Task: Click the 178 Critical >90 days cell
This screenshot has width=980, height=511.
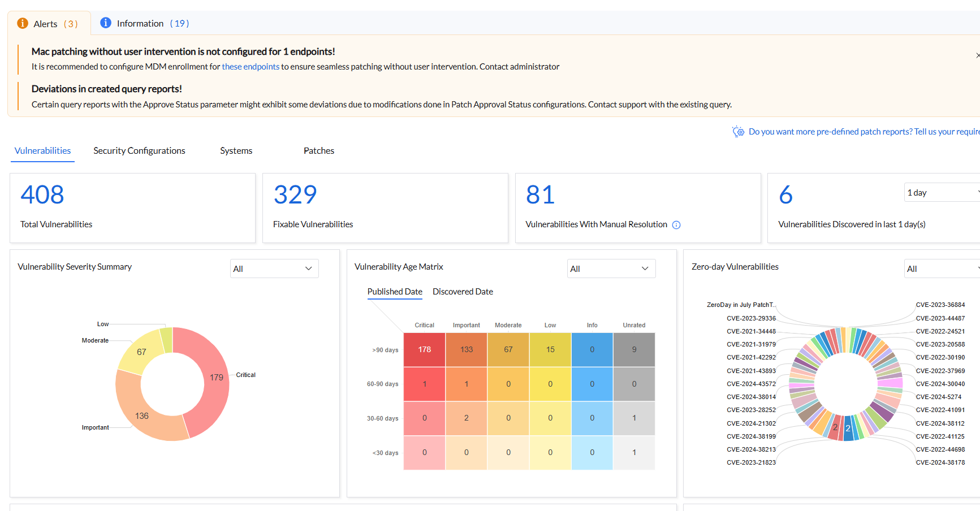Action: 424,350
